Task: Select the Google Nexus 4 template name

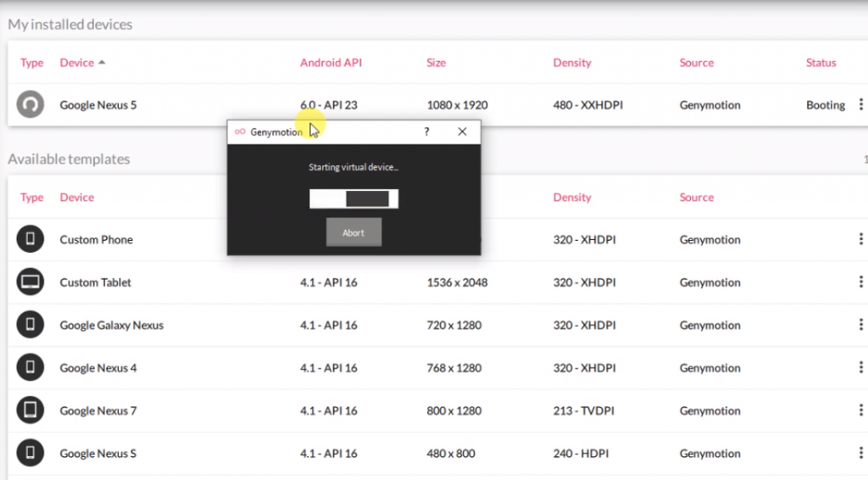Action: (x=98, y=367)
